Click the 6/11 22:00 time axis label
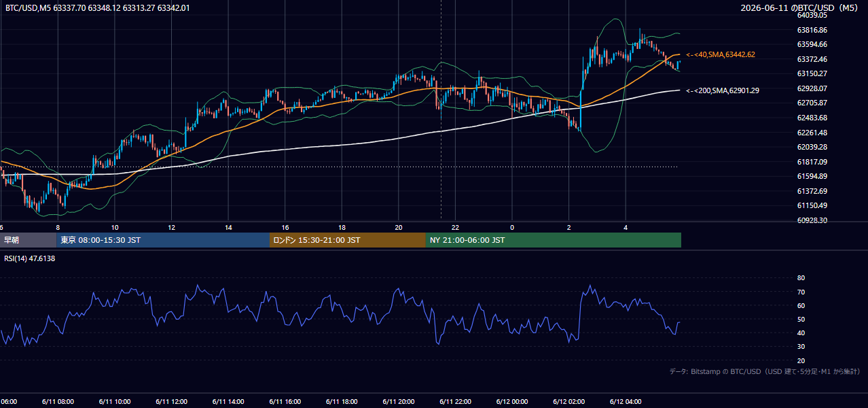This screenshot has width=868, height=408. point(455,402)
